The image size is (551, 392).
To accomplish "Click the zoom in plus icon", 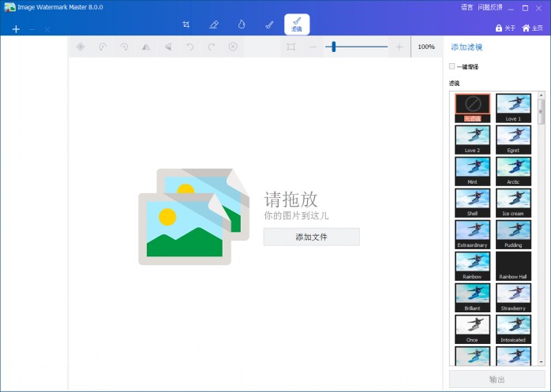I will click(399, 47).
